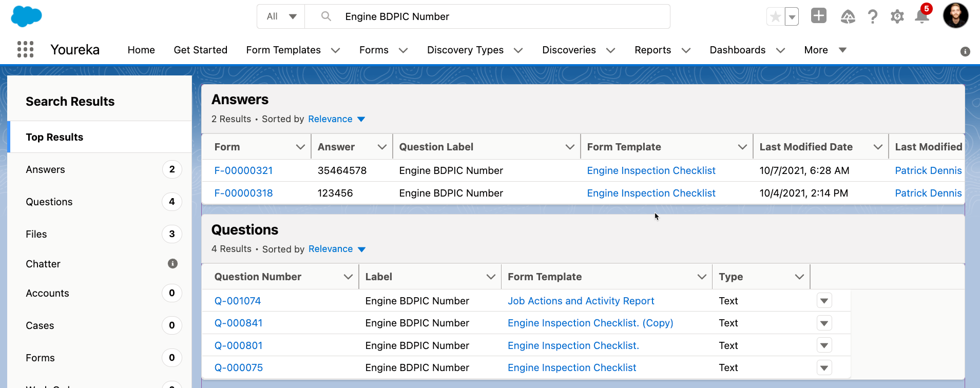Open the Reports tab
This screenshot has width=980, height=388.
(652, 50)
